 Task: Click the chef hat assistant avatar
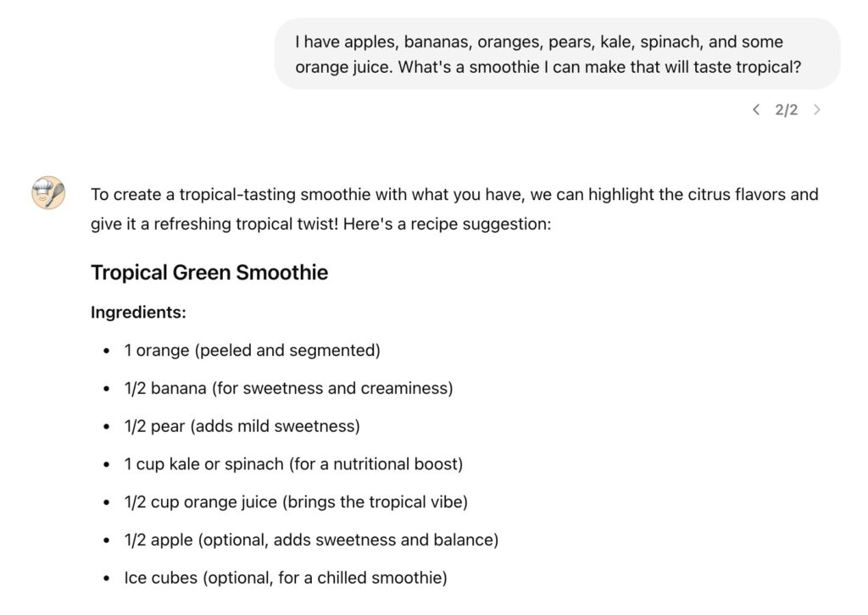click(x=48, y=193)
